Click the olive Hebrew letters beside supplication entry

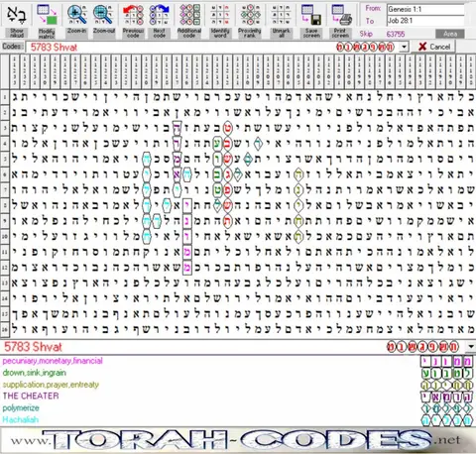tap(447, 385)
